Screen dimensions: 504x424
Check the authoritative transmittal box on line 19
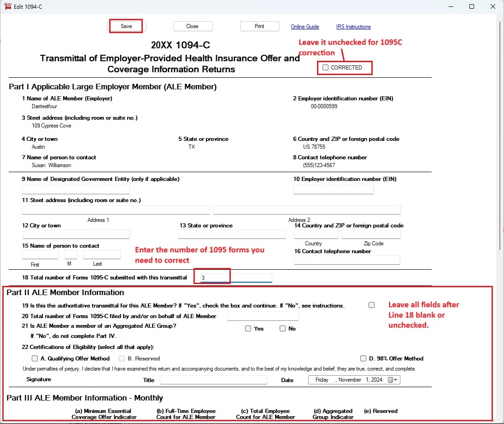pyautogui.click(x=371, y=305)
